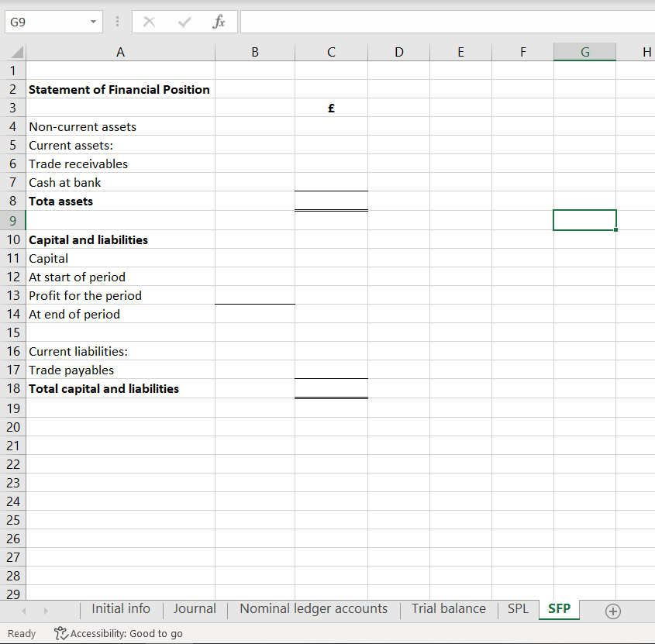Open the SPL sheet tab
Viewport: 655px width, 644px height.
pyautogui.click(x=518, y=609)
